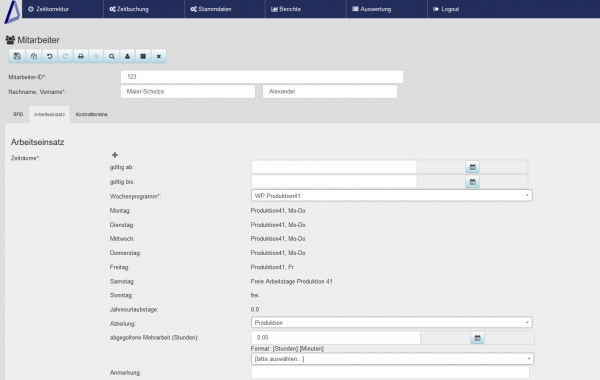Add a Zeitraum with the plus icon
600x380 pixels.
[x=114, y=155]
